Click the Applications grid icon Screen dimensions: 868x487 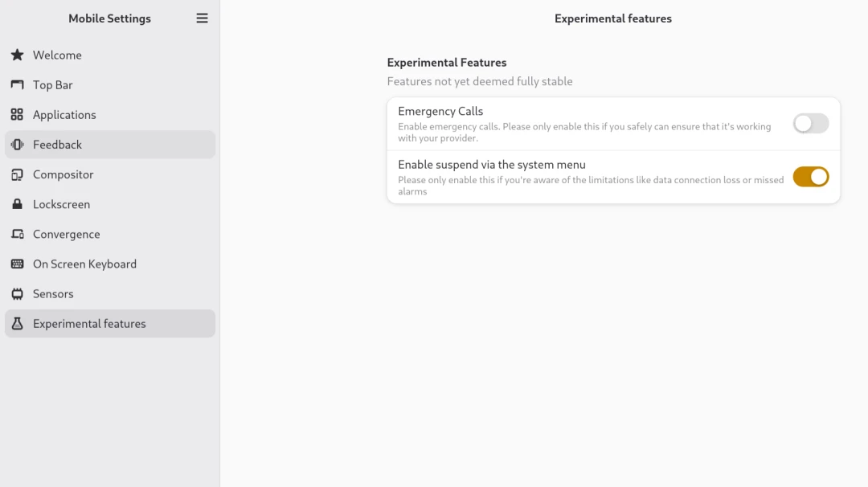[17, 115]
